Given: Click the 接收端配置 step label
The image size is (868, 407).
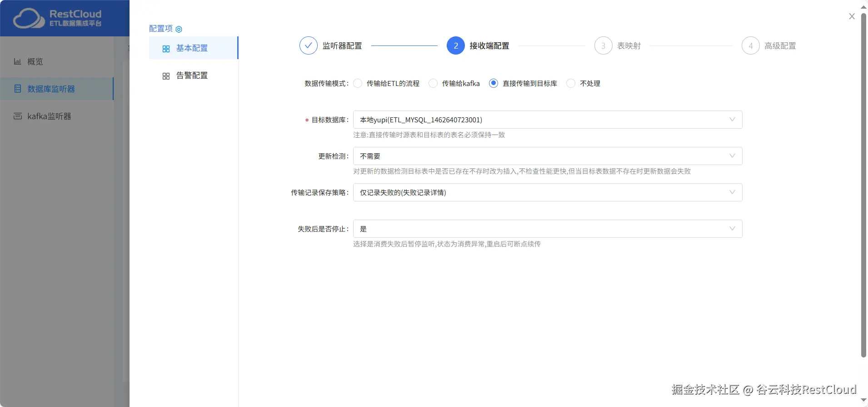Looking at the screenshot, I should click(489, 46).
